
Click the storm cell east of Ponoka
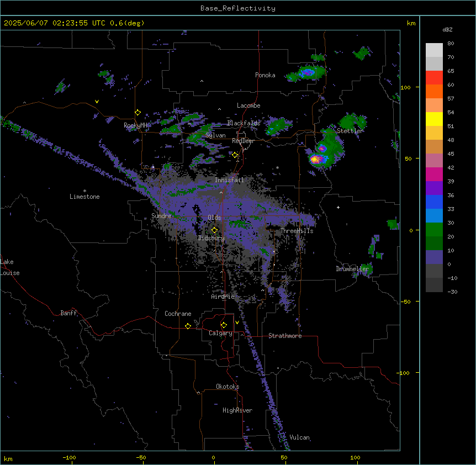[x=307, y=73]
